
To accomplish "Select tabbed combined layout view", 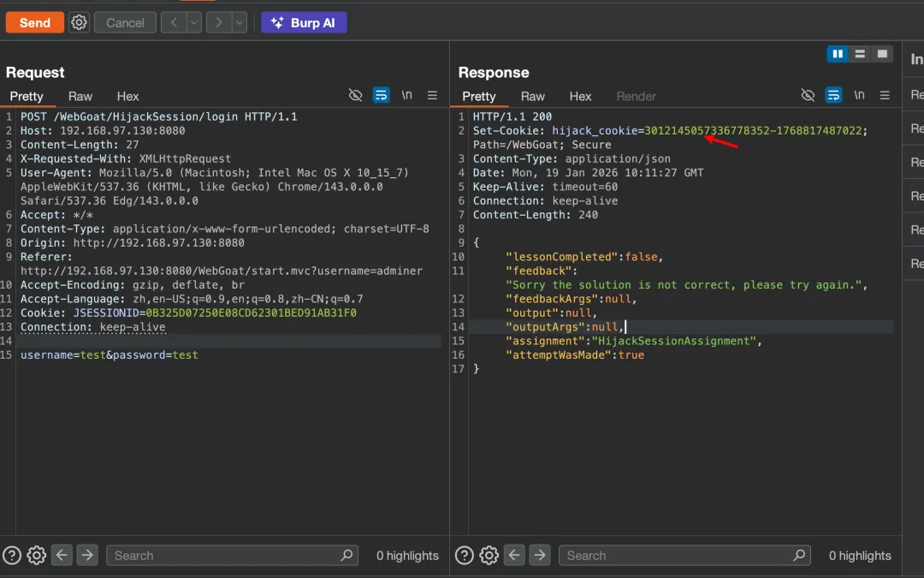I will point(882,54).
